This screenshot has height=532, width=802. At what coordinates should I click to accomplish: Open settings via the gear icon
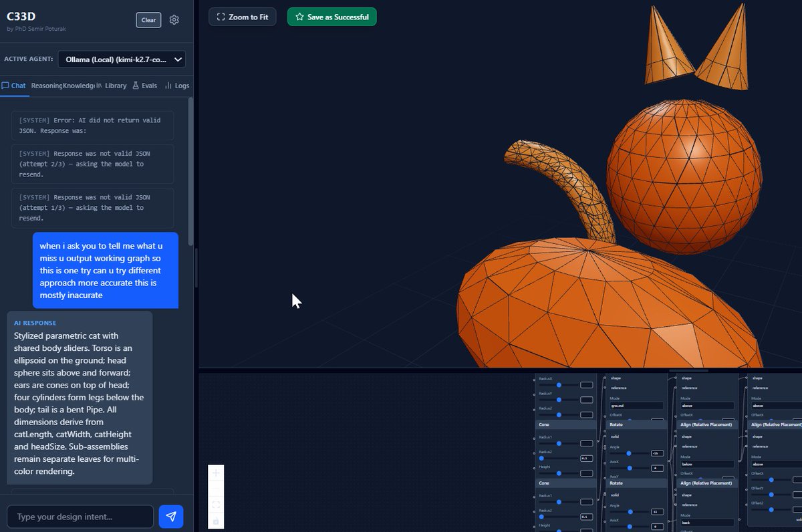point(174,20)
